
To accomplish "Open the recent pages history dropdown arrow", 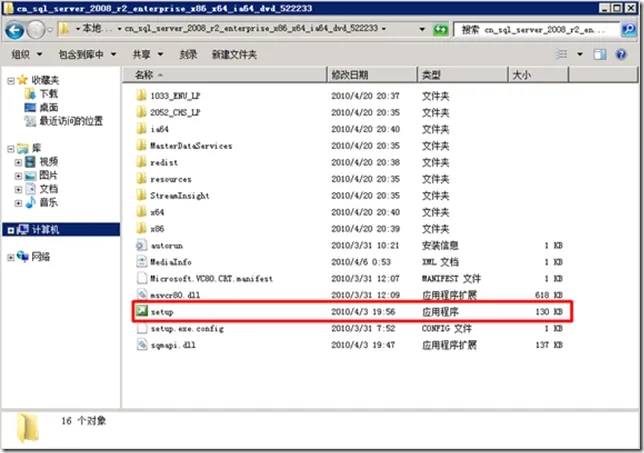I will click(50, 30).
